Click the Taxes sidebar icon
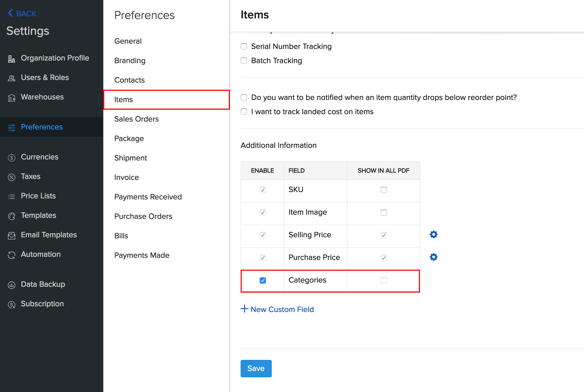The image size is (584, 392). (x=12, y=177)
